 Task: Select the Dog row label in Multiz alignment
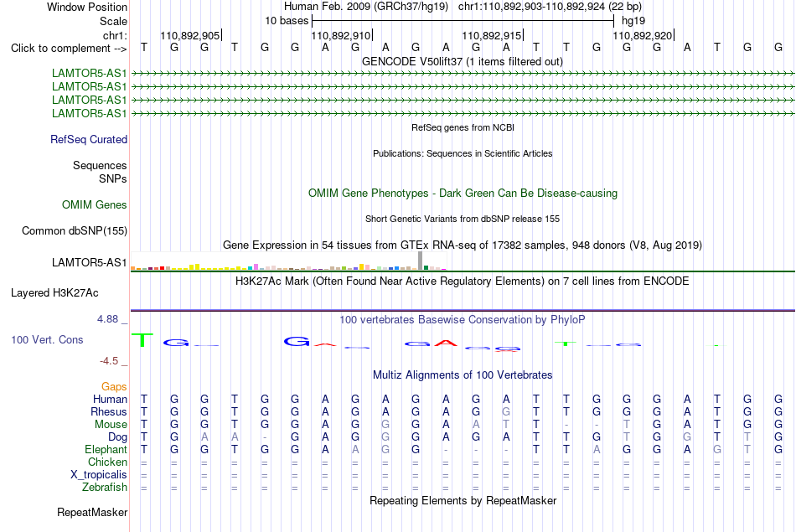click(x=118, y=437)
